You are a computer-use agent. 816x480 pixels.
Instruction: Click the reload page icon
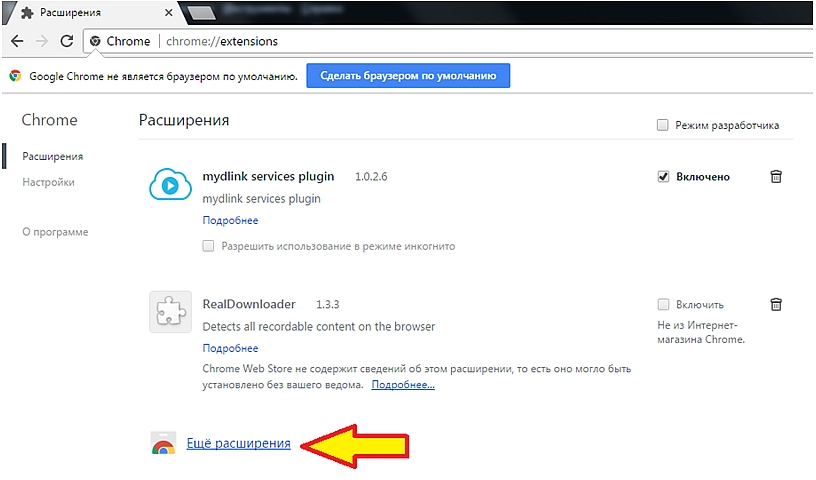67,41
